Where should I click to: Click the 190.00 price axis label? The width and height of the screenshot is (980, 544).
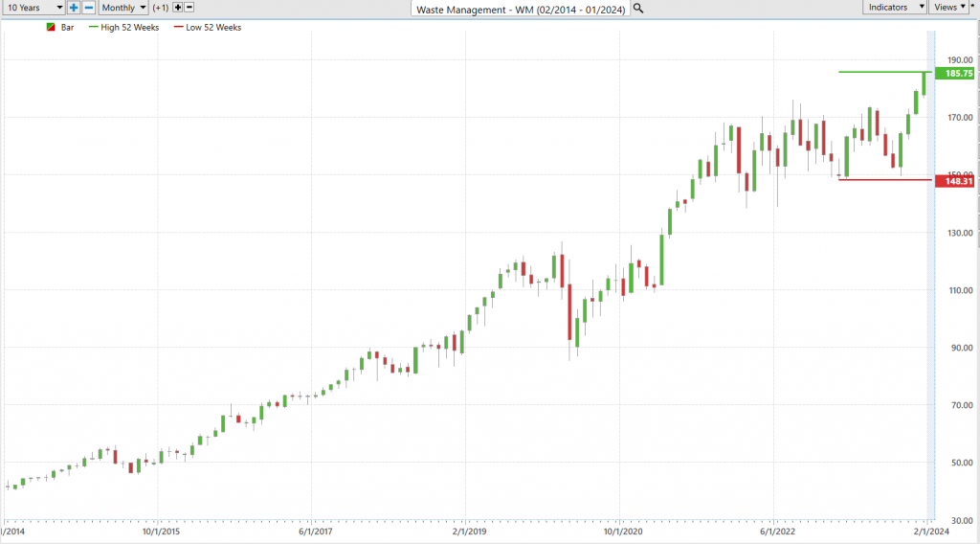coord(960,60)
